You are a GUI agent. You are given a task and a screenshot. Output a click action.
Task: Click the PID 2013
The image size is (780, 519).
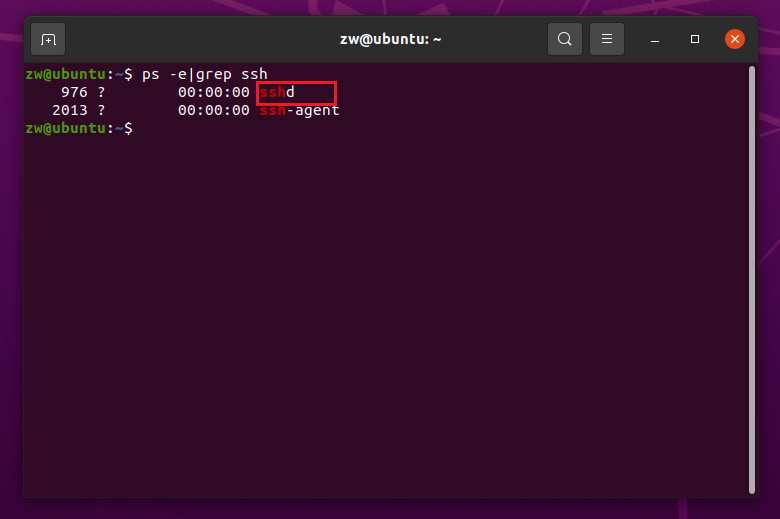pyautogui.click(x=70, y=110)
